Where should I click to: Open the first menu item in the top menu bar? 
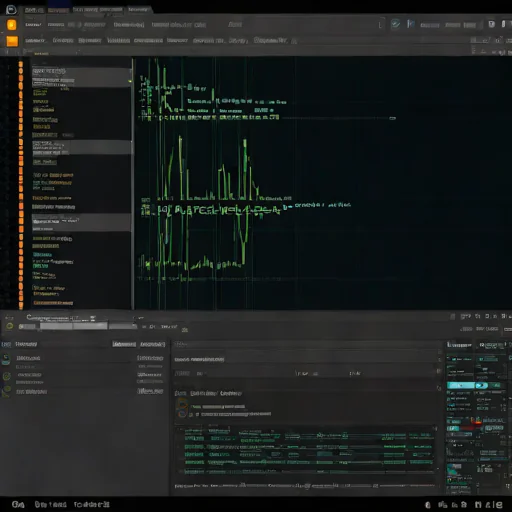coord(33,25)
